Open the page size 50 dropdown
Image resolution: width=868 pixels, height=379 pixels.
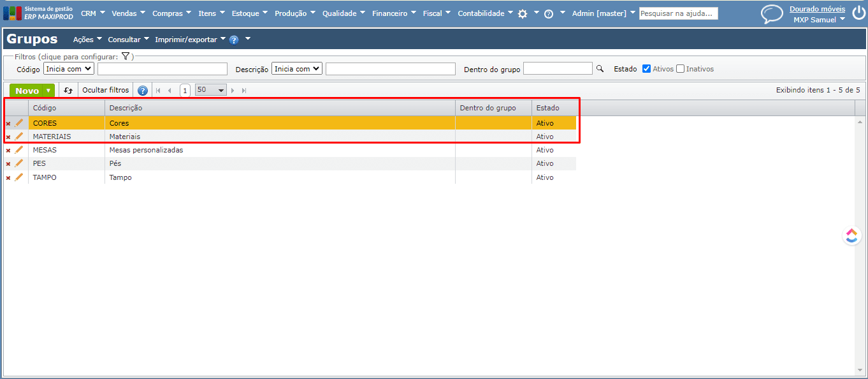click(210, 91)
